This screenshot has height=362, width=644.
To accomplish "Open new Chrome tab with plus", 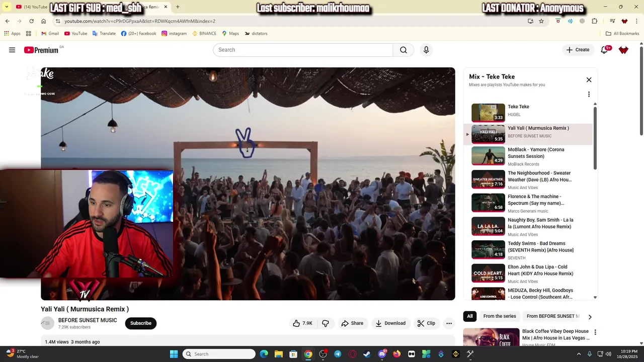I will point(178,7).
